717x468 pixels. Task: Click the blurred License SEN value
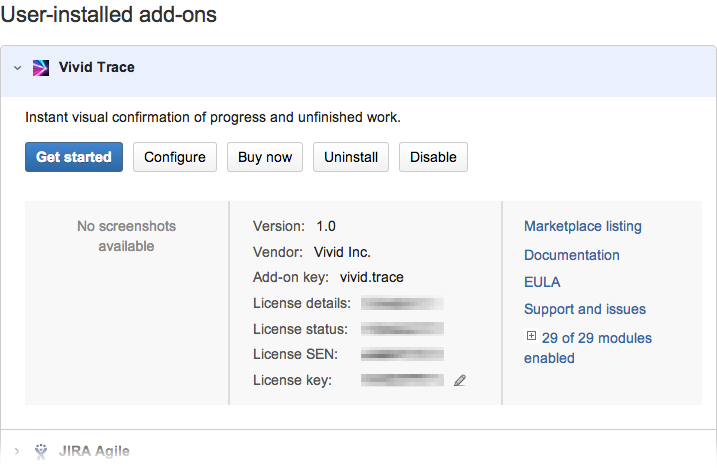[x=402, y=354]
